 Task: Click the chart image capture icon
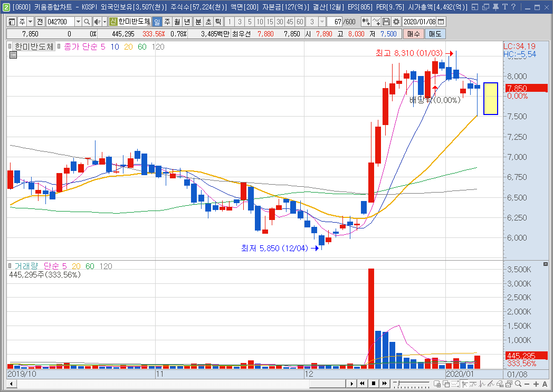509,384
